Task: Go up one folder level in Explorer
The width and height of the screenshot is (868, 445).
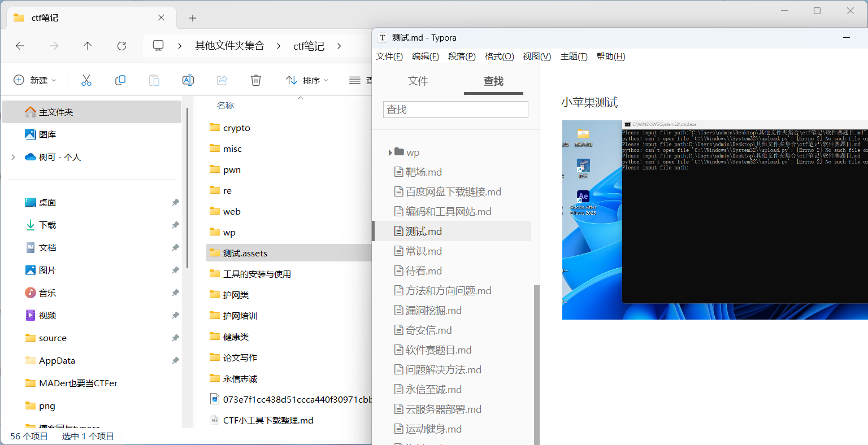Action: click(x=88, y=46)
